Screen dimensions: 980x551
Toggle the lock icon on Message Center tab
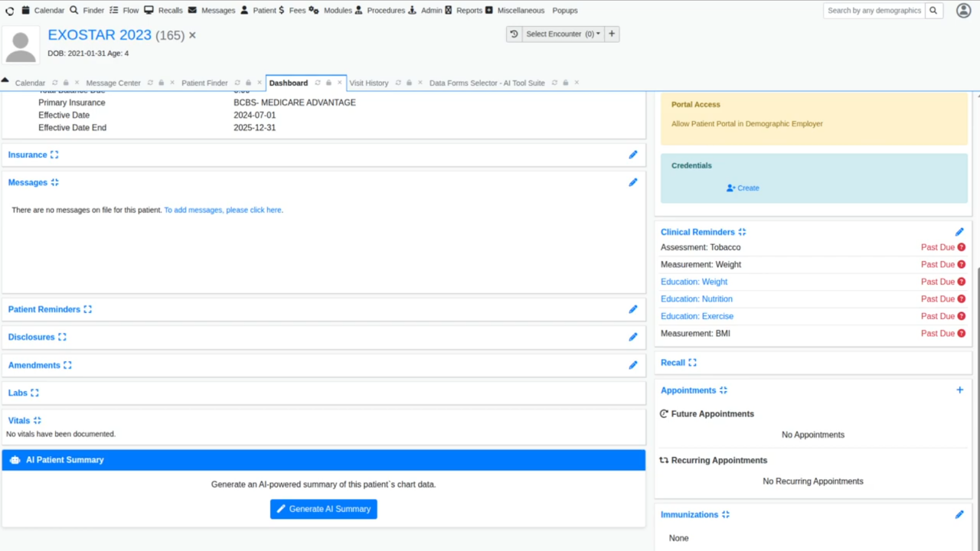(161, 83)
